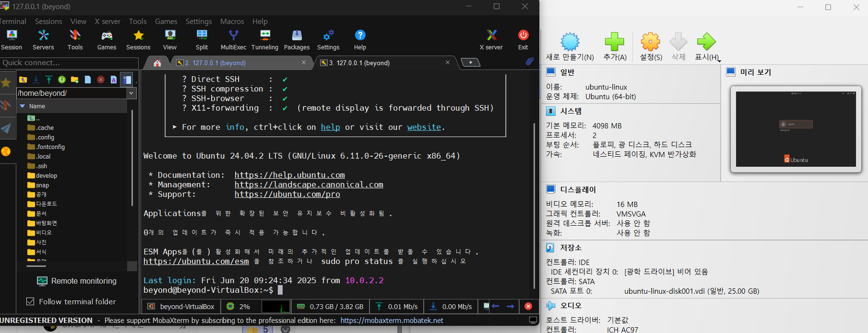The width and height of the screenshot is (868, 333).
Task: Click the rename 'A' icon in SFTP toolbar
Action: (x=113, y=80)
